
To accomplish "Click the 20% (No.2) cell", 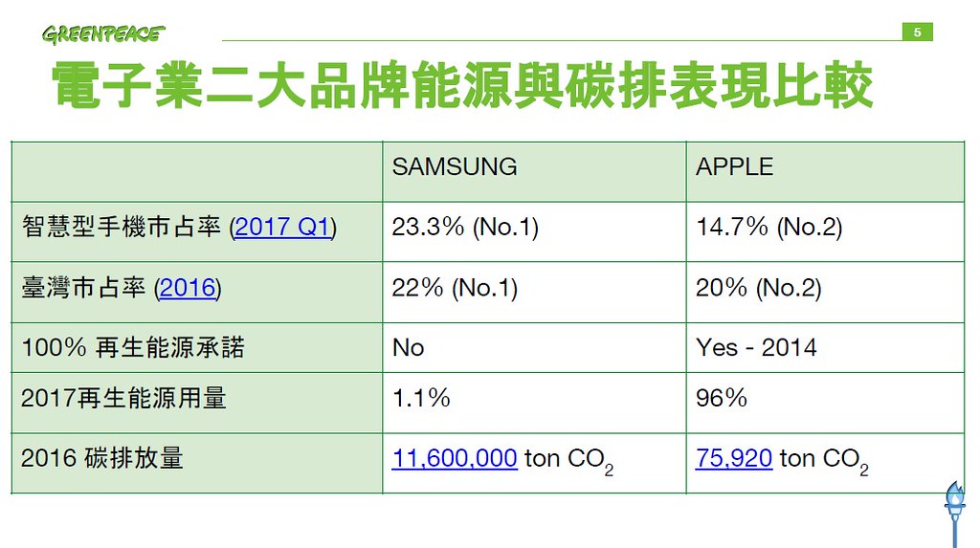I will point(825,293).
